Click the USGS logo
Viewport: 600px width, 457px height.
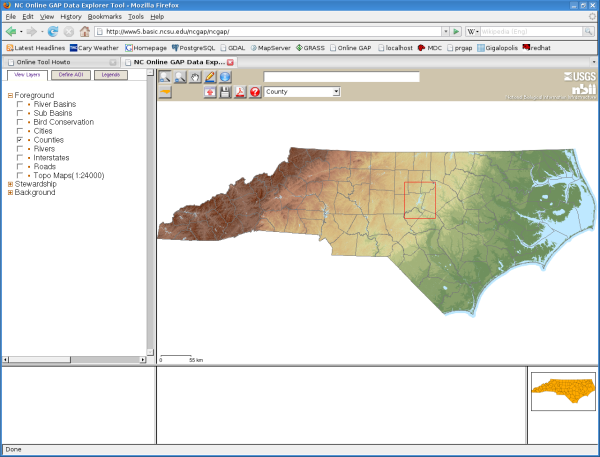[580, 77]
